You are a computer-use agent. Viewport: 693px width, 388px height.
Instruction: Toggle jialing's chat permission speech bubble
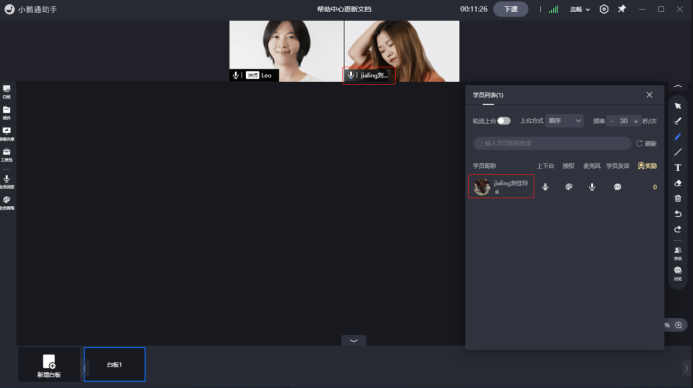[x=617, y=187]
